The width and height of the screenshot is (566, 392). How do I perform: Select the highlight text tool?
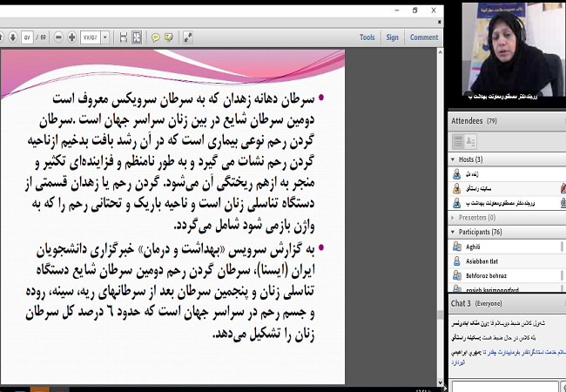tap(168, 37)
